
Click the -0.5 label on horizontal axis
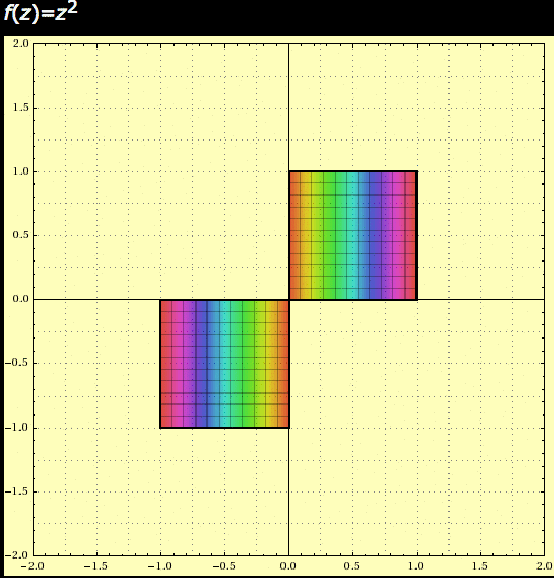[223, 566]
